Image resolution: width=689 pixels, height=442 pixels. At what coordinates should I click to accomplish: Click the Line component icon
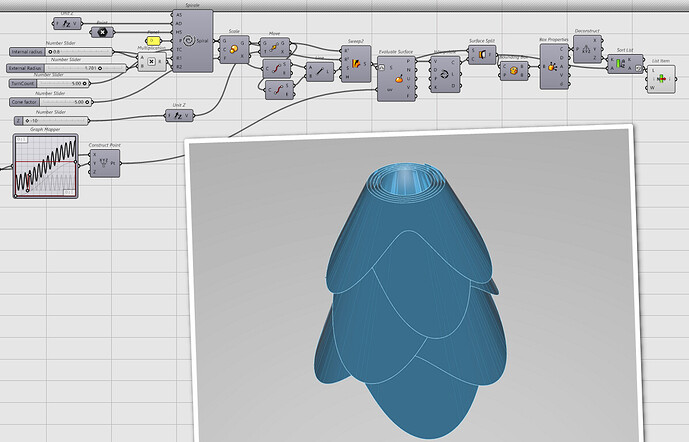click(x=319, y=72)
